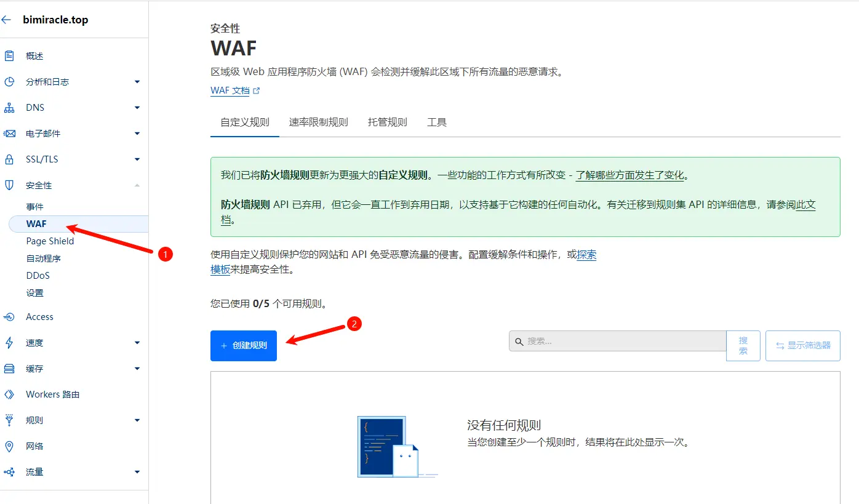Screen dimensions: 859x504
Task: Click the 速度 lightning bolt icon
Action: [x=9, y=343]
